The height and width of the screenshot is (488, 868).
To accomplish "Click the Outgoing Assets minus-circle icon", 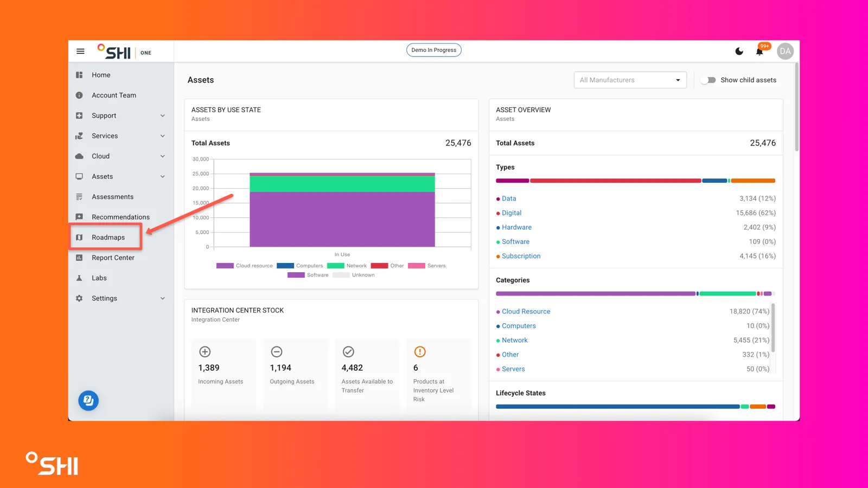I will 277,352.
